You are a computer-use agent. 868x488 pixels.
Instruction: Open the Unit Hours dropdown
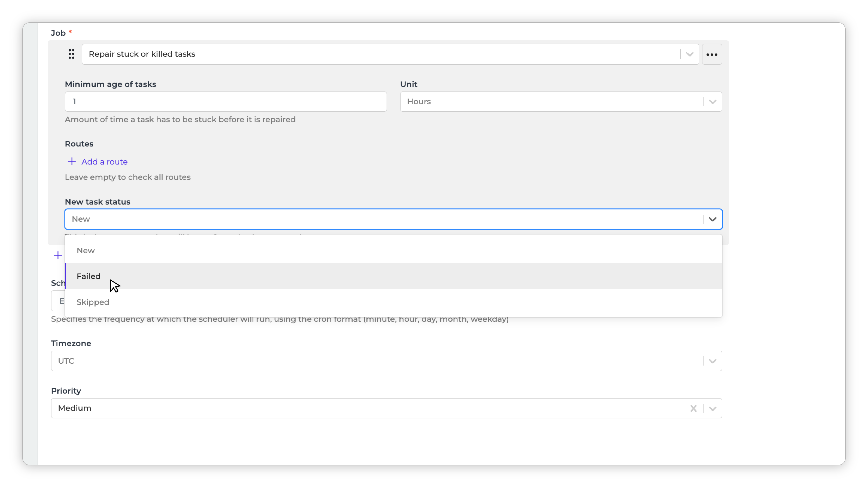click(712, 102)
